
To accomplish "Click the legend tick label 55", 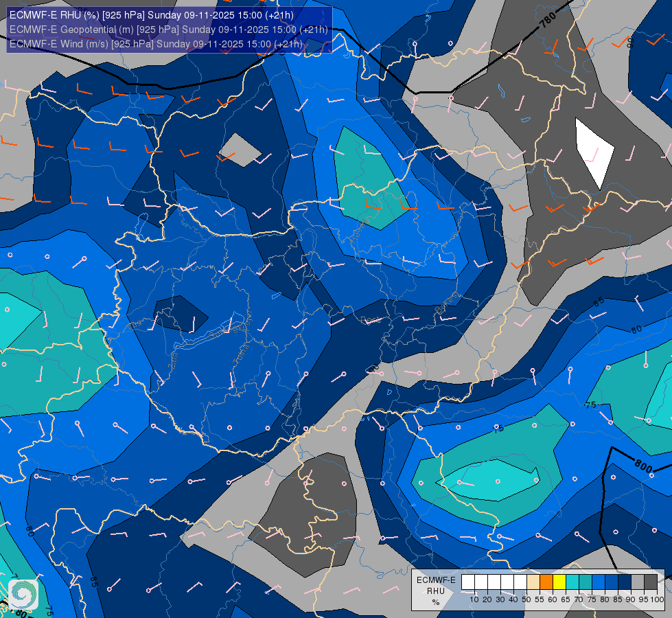I will coord(540,599).
